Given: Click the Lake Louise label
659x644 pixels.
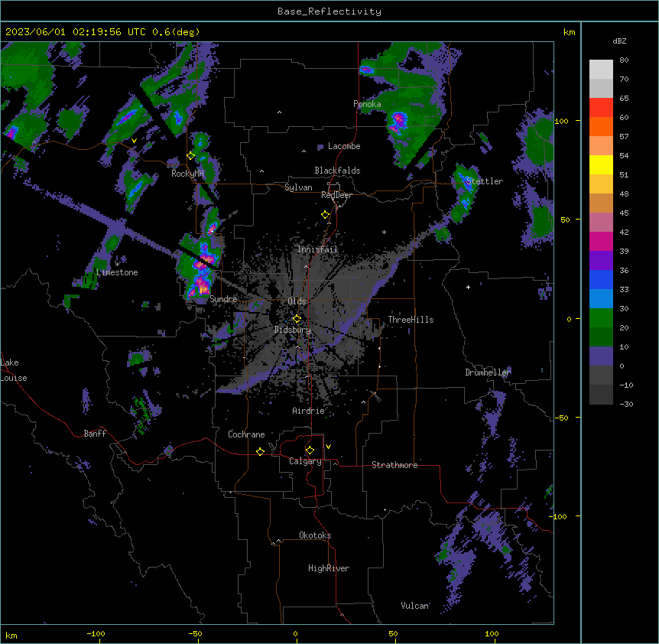Looking at the screenshot, I should pos(14,370).
